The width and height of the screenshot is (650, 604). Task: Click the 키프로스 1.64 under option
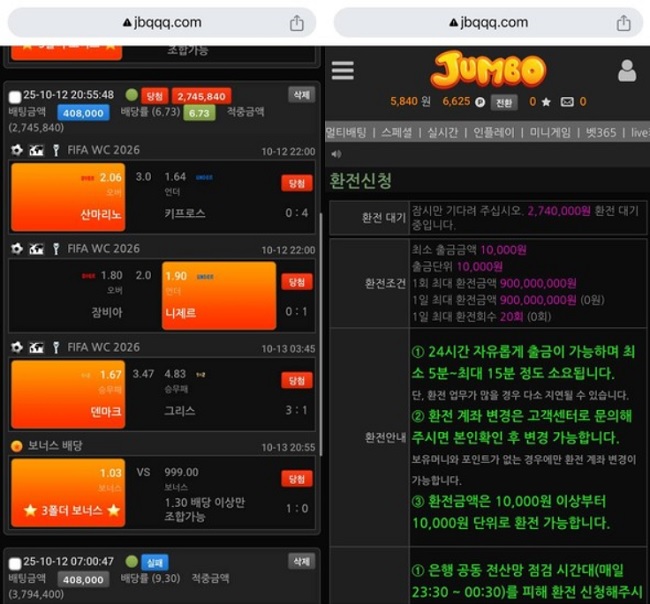219,197
